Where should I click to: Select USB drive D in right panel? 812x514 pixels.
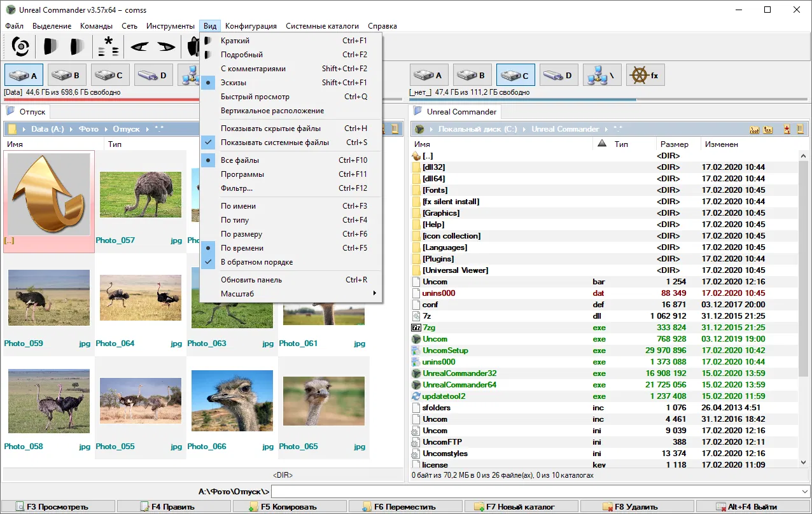click(559, 75)
